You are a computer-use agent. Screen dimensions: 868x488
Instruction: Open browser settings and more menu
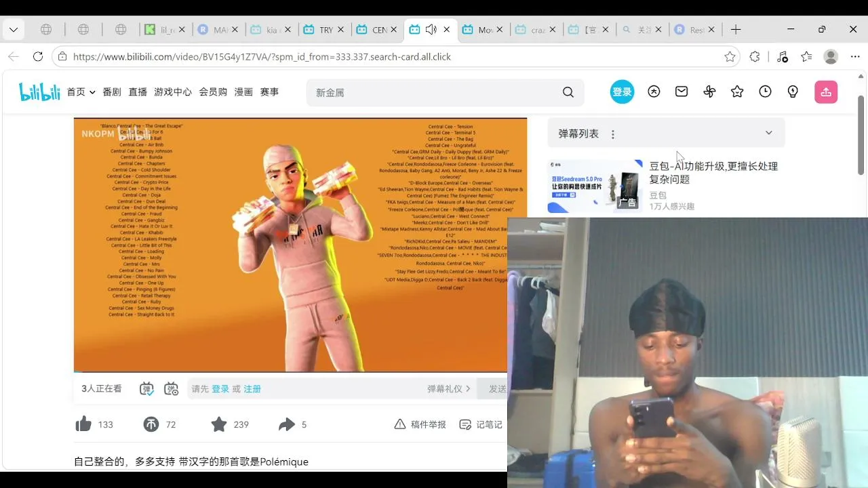(x=855, y=57)
